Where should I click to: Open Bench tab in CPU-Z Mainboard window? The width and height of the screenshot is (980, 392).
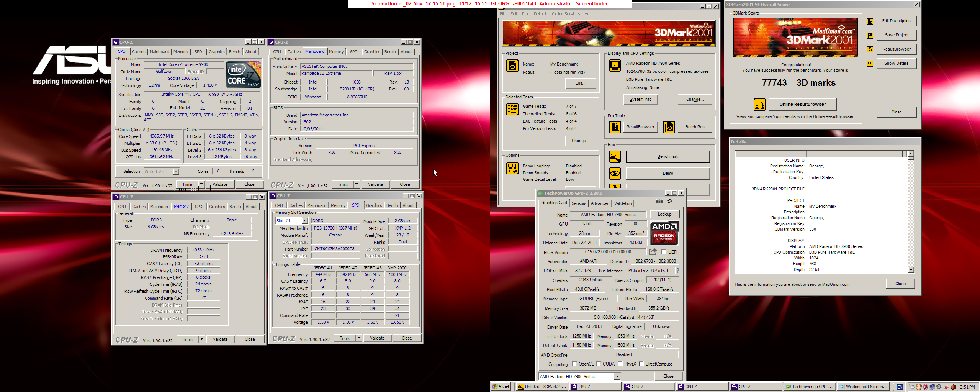[390, 52]
